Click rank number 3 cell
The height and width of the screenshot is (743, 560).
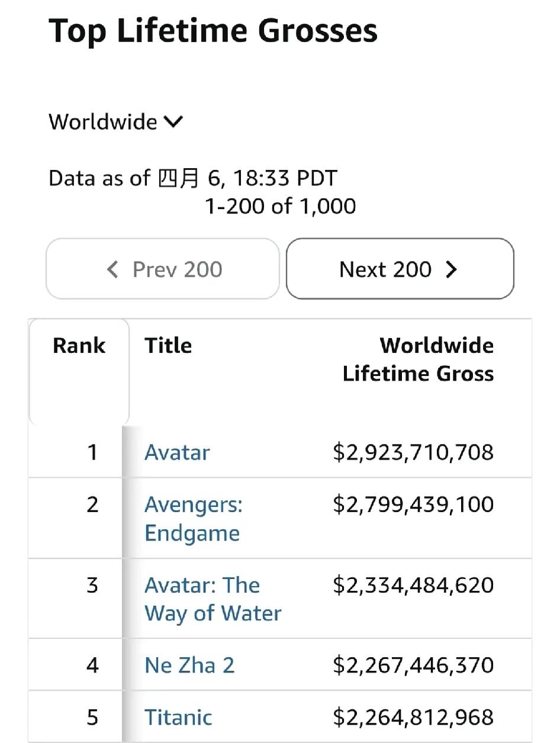(92, 586)
